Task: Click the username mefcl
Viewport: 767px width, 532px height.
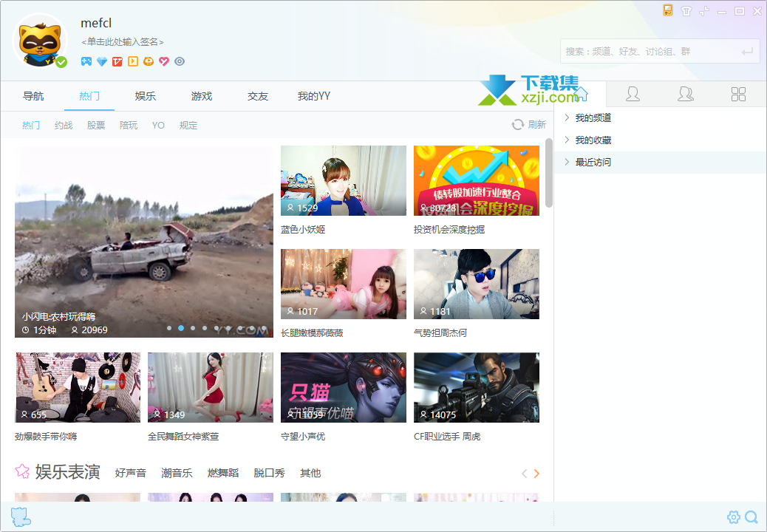Action: pyautogui.click(x=96, y=23)
